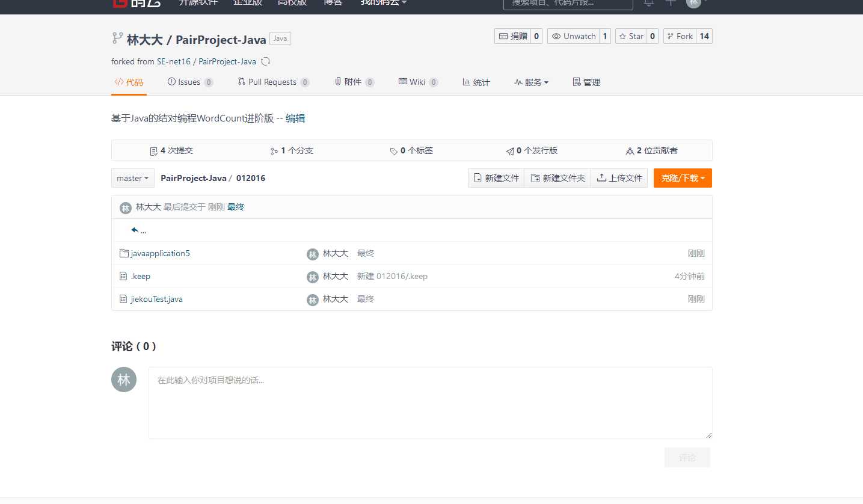
Task: Click PairProject-Java name in repository title
Action: point(221,40)
